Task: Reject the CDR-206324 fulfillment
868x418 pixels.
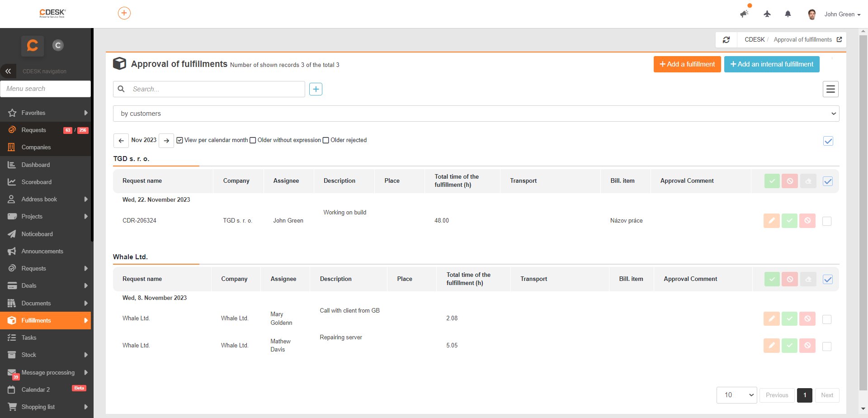Action: (807, 221)
